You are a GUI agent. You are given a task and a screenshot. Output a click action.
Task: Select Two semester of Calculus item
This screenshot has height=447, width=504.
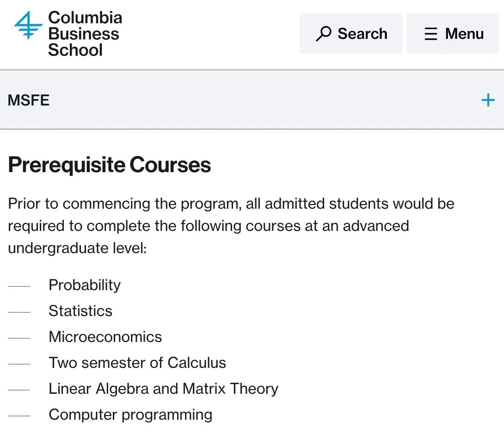click(x=137, y=363)
